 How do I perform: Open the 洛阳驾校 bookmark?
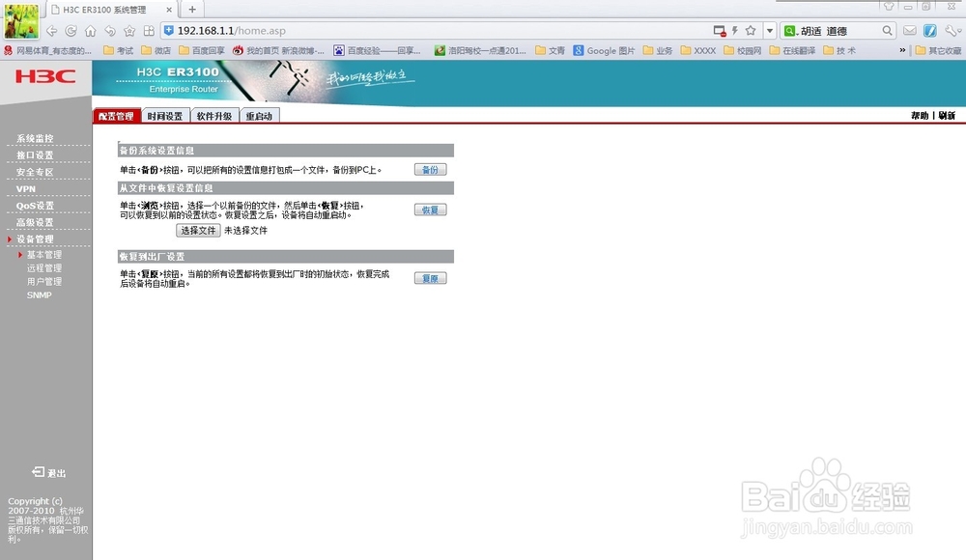tap(480, 50)
